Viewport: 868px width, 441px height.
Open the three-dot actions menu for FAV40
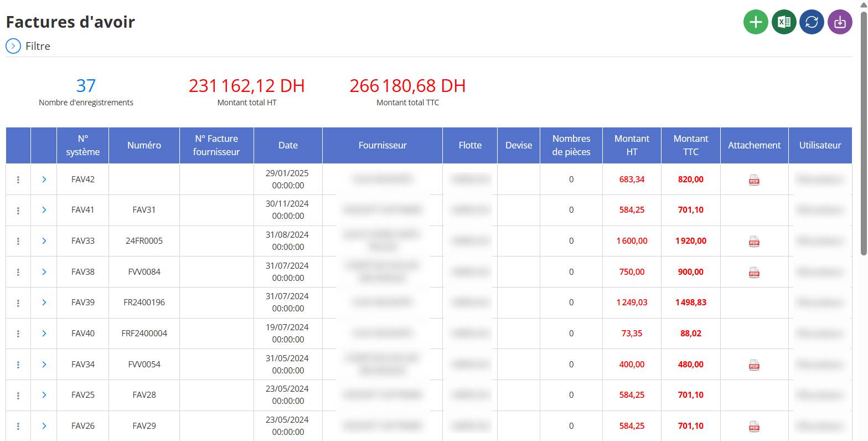(x=18, y=334)
